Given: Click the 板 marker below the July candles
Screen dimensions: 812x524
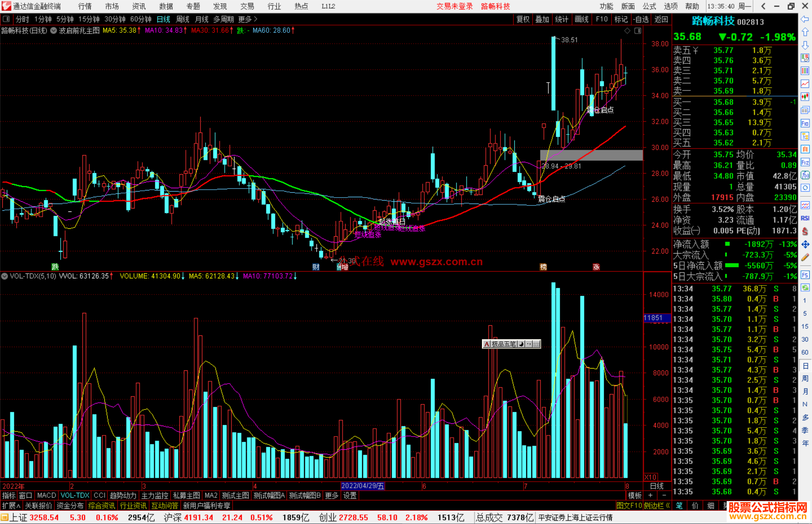Looking at the screenshot, I should point(543,267).
